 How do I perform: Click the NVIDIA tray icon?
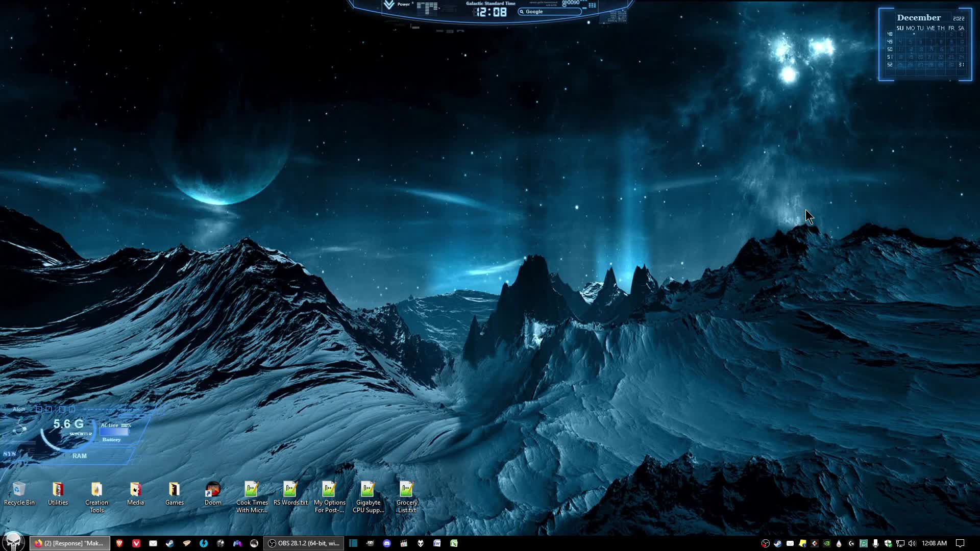tap(826, 543)
